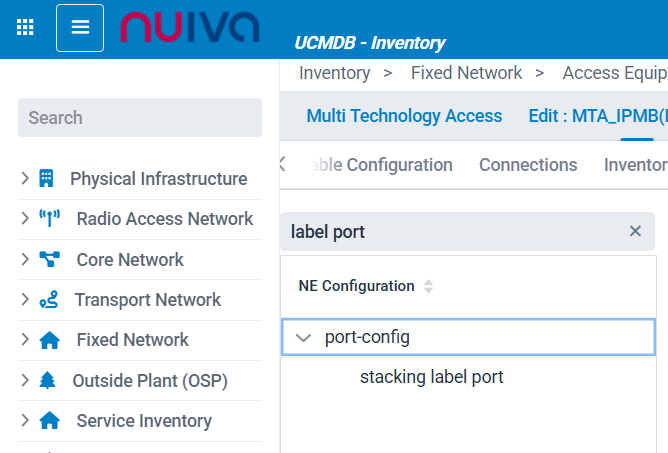Open the apps grid launcher icon
The height and width of the screenshot is (453, 668).
coord(26,27)
